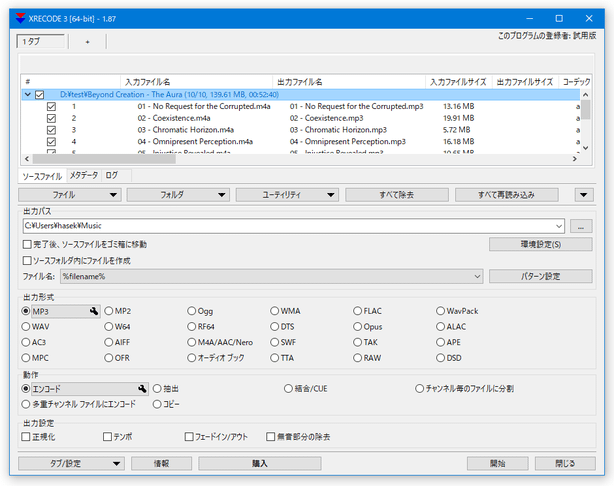
Task: Uncheck track 1 No Request checkbox
Action: point(51,107)
